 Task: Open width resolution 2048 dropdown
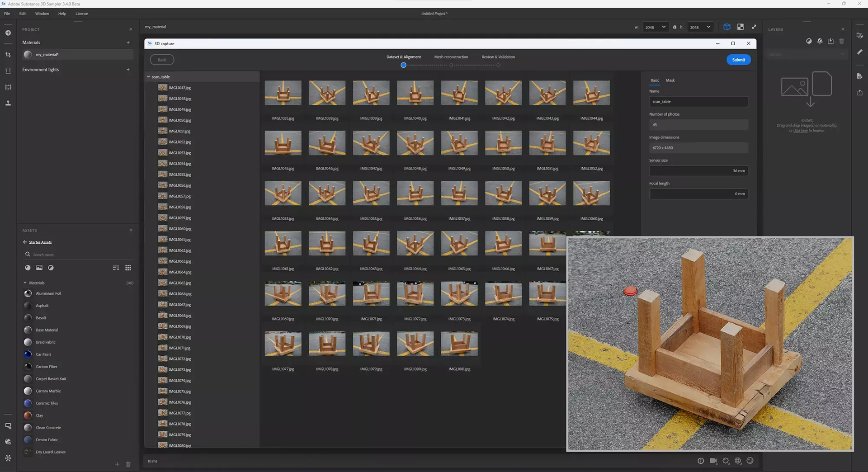[655, 27]
